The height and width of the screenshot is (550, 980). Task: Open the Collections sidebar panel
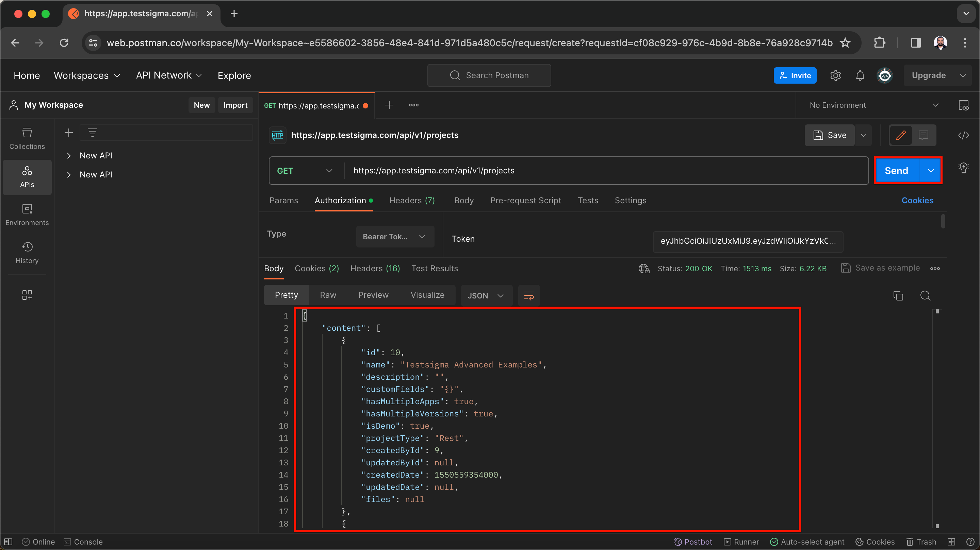(x=27, y=138)
